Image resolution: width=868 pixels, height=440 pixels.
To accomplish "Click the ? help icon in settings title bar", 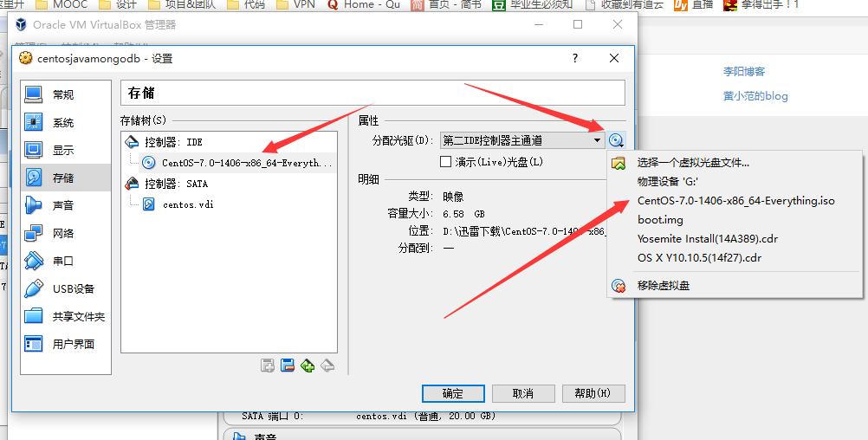I will (x=575, y=58).
